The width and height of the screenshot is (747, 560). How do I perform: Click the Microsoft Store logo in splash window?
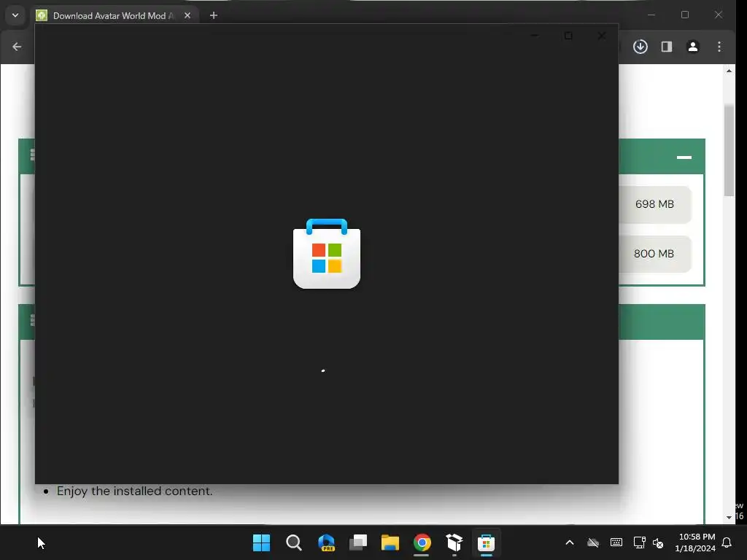click(x=327, y=253)
